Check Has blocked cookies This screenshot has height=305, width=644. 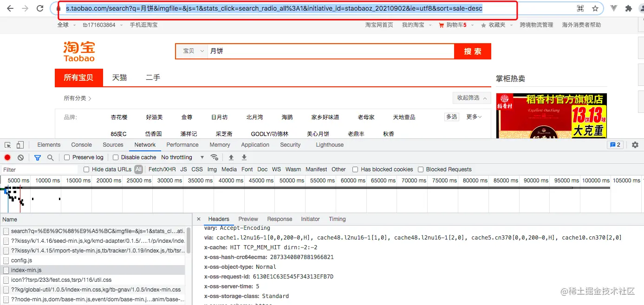355,169
